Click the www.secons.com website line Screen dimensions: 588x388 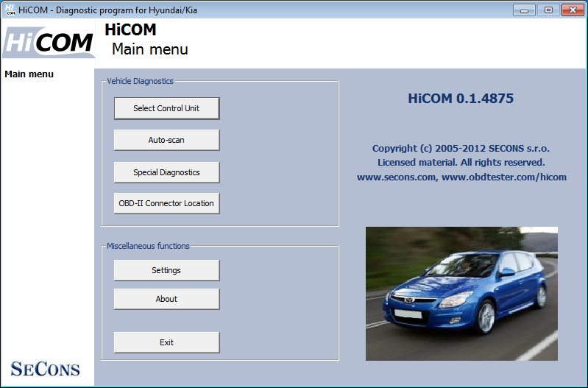[x=461, y=177]
